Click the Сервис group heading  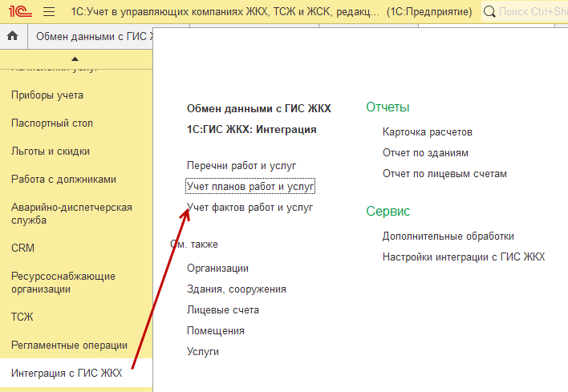coord(388,211)
